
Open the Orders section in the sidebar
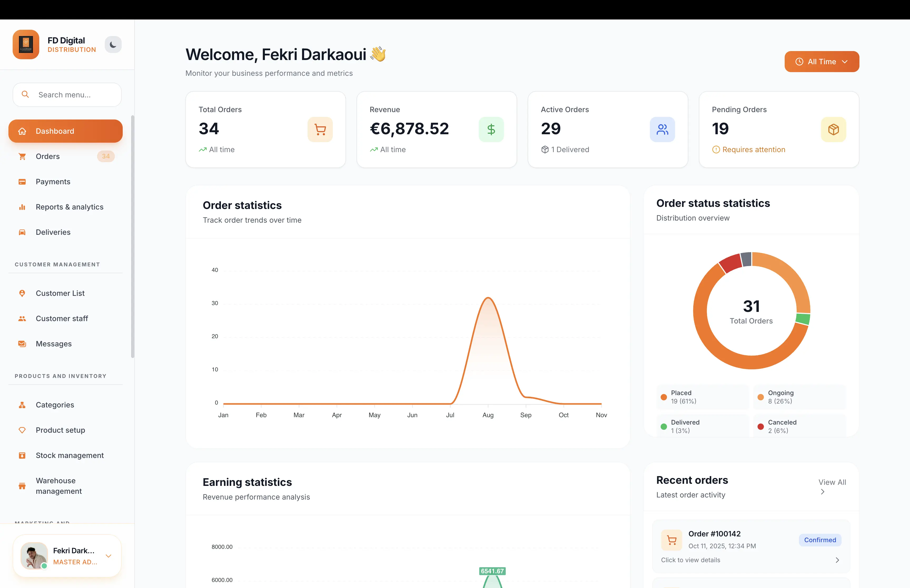pyautogui.click(x=48, y=156)
